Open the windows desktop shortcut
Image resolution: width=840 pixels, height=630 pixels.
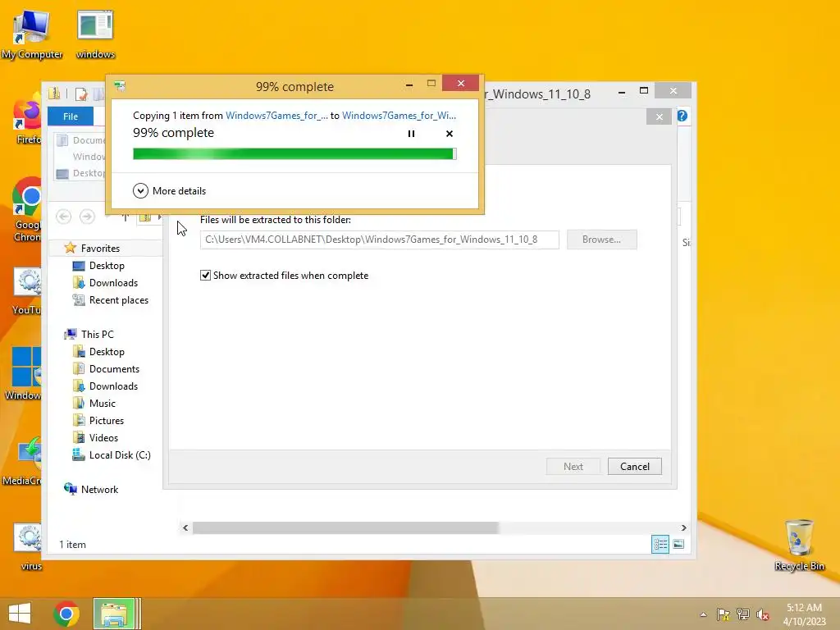tap(95, 34)
